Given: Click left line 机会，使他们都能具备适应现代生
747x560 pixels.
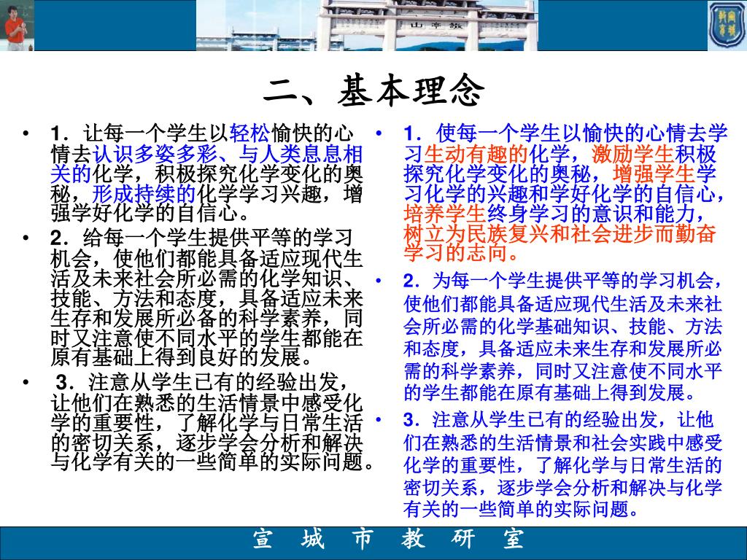Looking at the screenshot, I should click(206, 259).
